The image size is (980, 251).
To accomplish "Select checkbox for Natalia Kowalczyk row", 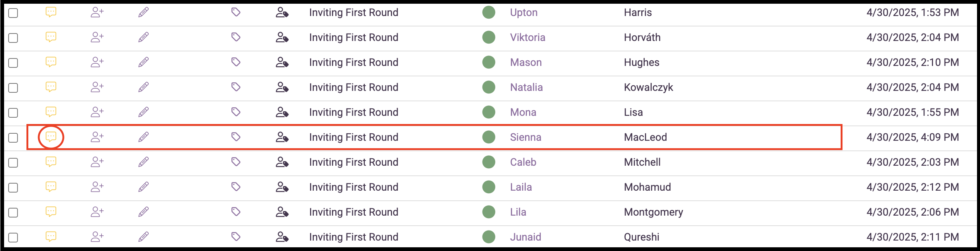I will (x=13, y=88).
